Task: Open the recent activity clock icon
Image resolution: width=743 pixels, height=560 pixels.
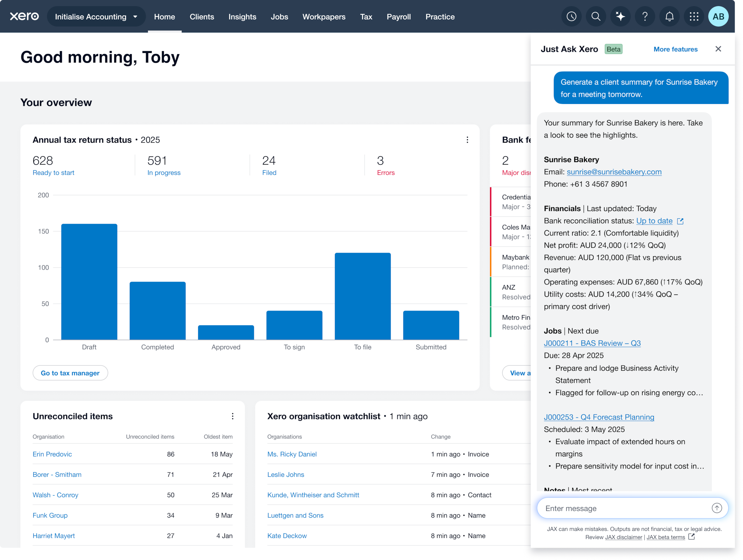Action: tap(571, 16)
